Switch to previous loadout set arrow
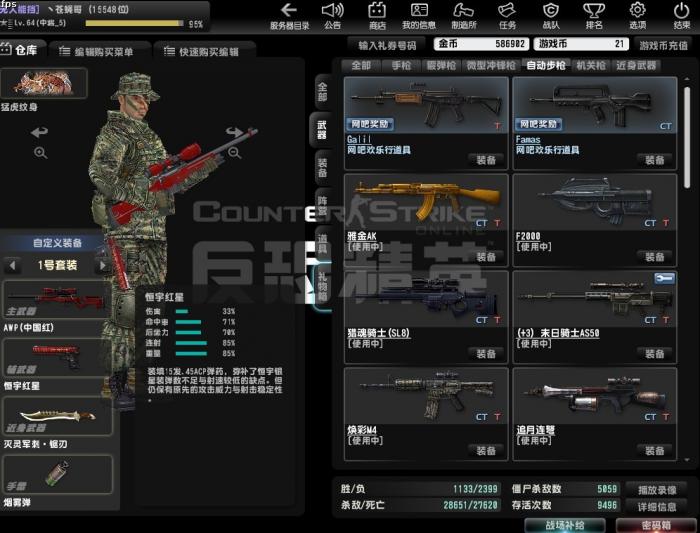This screenshot has height=533, width=700. pyautogui.click(x=12, y=266)
